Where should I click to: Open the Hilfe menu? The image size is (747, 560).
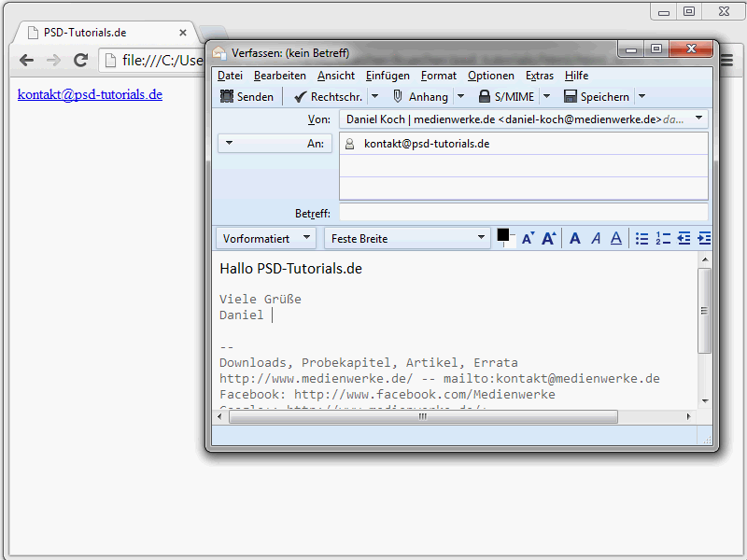tap(576, 76)
